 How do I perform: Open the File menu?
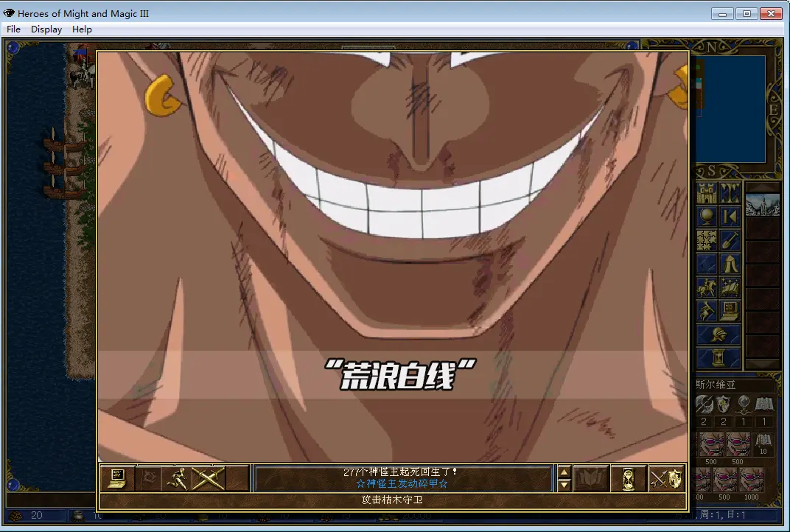click(13, 29)
